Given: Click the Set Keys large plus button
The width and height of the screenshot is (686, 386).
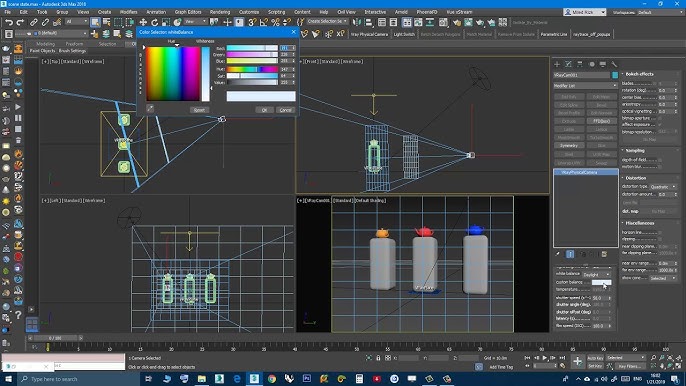Looking at the screenshot, I should 578,361.
